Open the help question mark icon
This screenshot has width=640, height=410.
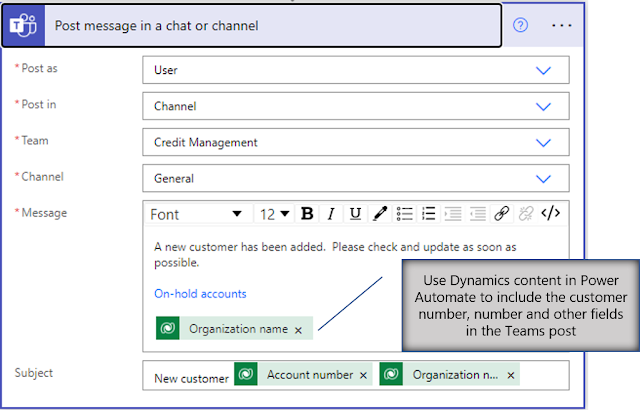point(520,25)
